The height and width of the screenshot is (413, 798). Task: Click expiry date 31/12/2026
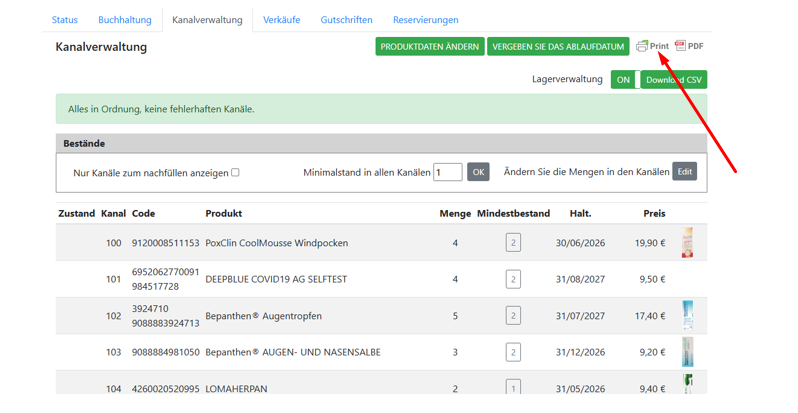[580, 352]
